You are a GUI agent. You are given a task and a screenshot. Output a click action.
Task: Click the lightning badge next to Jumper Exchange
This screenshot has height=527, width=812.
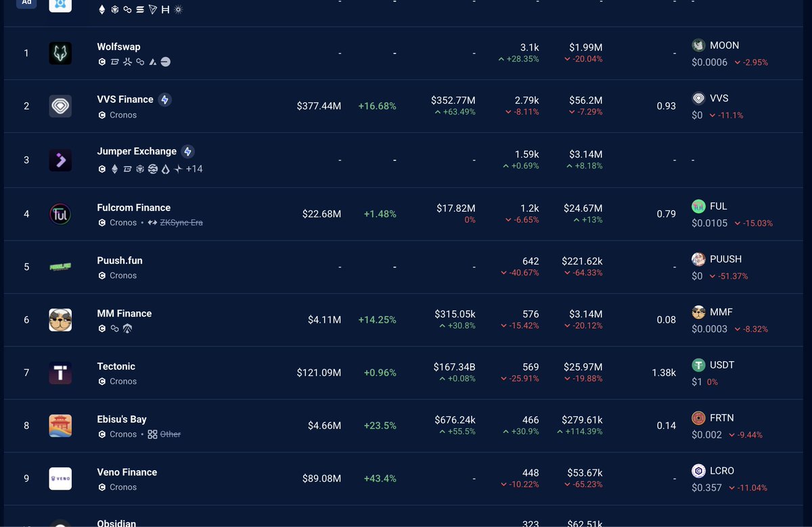point(188,152)
